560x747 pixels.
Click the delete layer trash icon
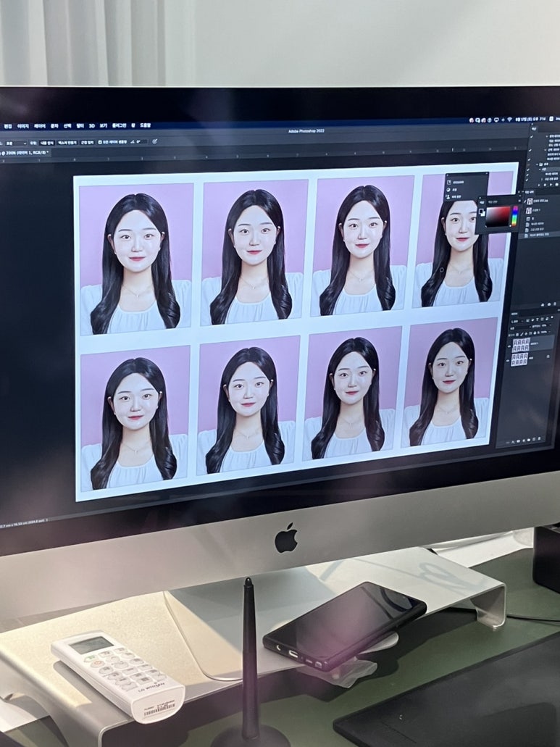(541, 439)
